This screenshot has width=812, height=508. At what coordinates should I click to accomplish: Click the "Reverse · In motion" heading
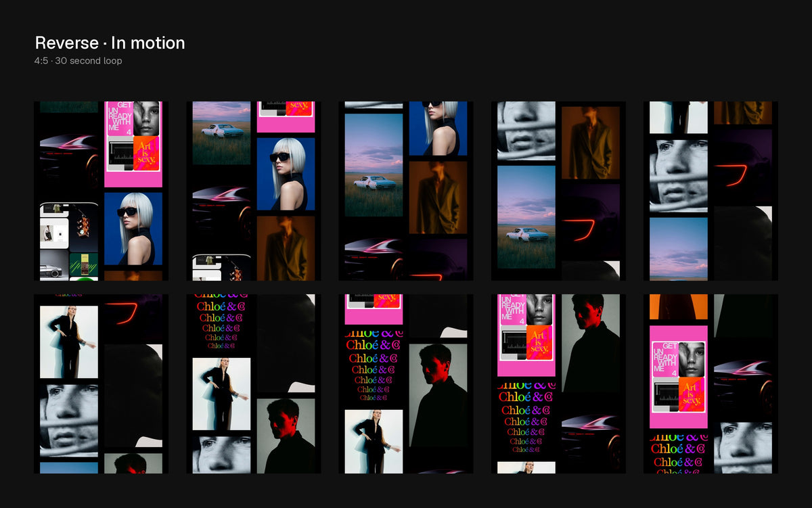click(x=110, y=43)
